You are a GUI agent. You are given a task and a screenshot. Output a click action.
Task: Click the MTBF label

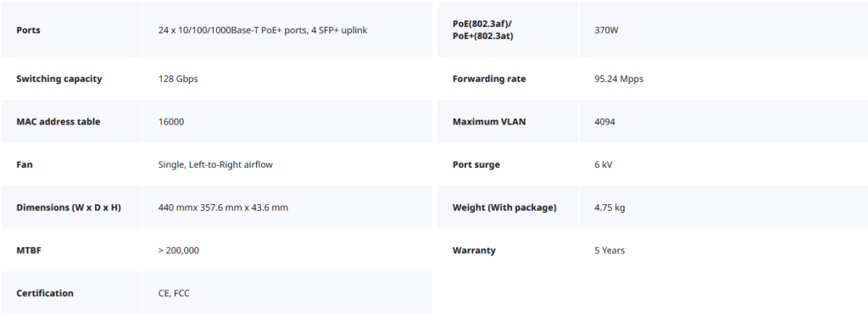(x=29, y=251)
